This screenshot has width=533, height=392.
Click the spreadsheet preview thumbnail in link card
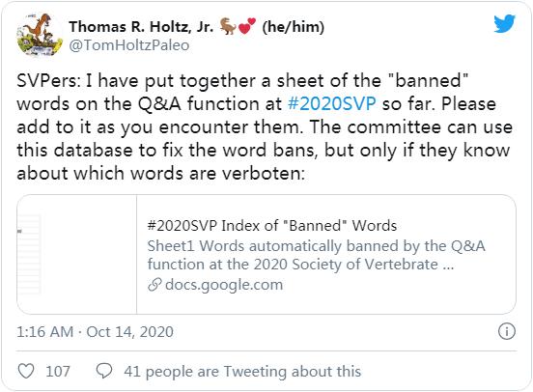(77, 254)
